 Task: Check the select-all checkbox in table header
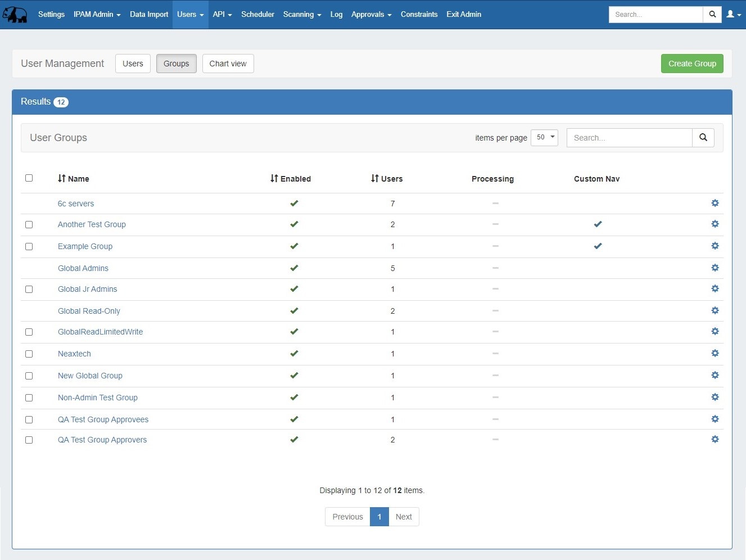[x=29, y=178]
